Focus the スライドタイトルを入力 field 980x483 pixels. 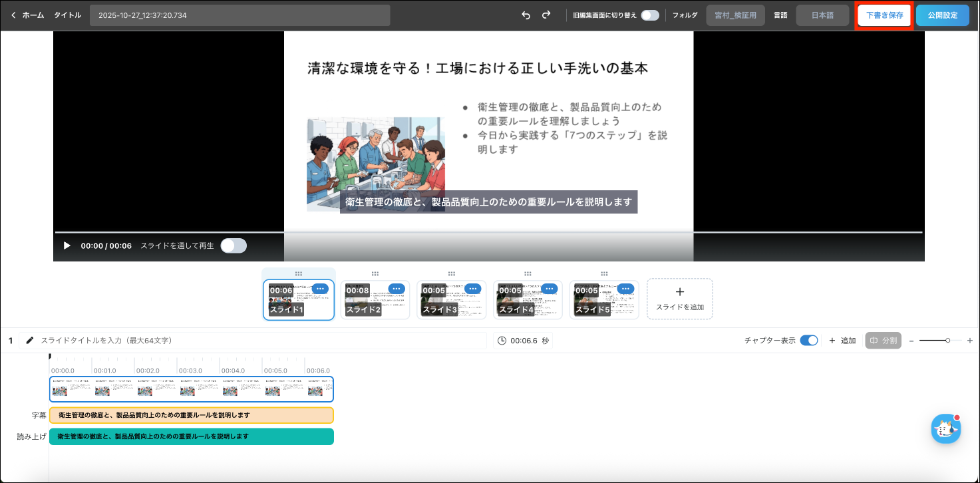coord(253,341)
